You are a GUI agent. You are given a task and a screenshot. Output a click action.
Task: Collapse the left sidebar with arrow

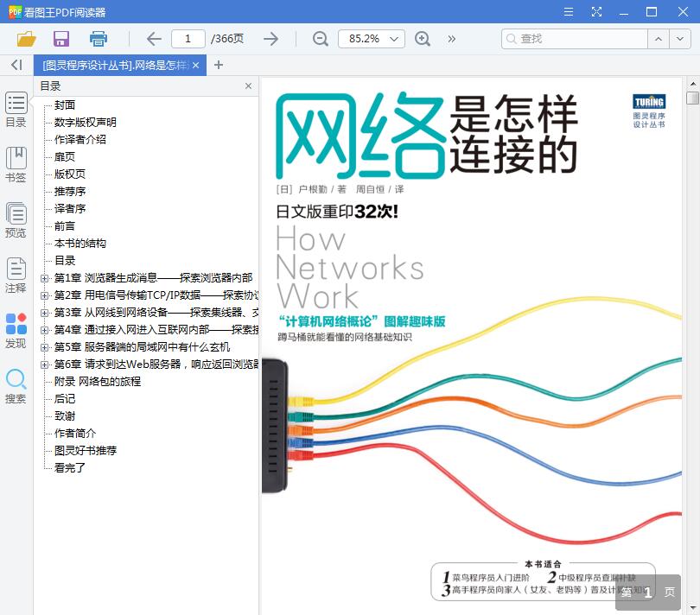[15, 65]
